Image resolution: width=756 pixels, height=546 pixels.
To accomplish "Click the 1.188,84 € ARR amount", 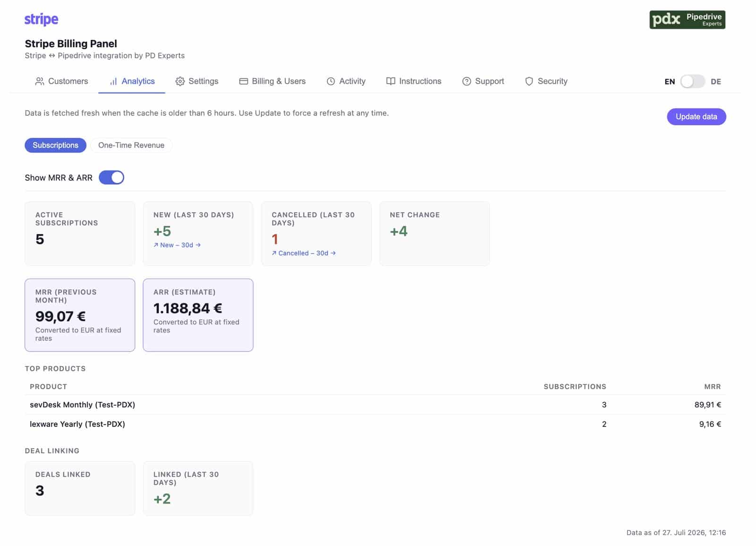I will [x=188, y=308].
